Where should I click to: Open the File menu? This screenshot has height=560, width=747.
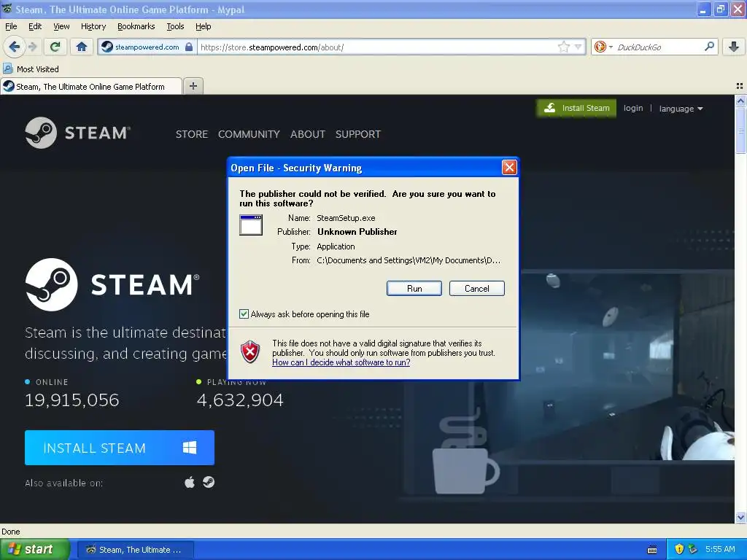[11, 26]
